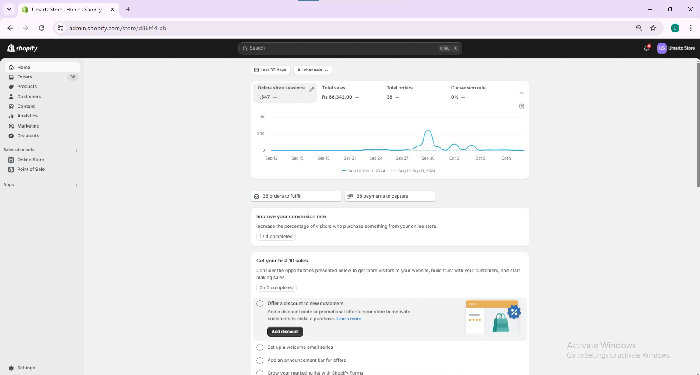The height and width of the screenshot is (375, 700).
Task: Click the Marketing megaphone icon
Action: click(12, 126)
